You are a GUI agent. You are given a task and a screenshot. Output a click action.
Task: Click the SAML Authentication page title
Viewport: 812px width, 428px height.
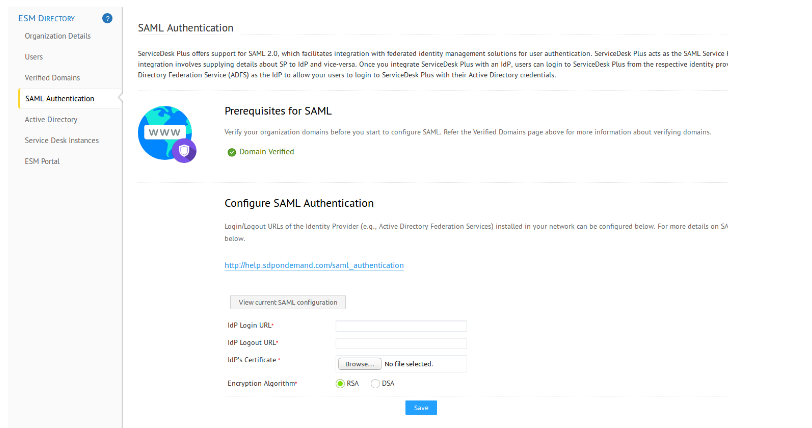tap(185, 28)
